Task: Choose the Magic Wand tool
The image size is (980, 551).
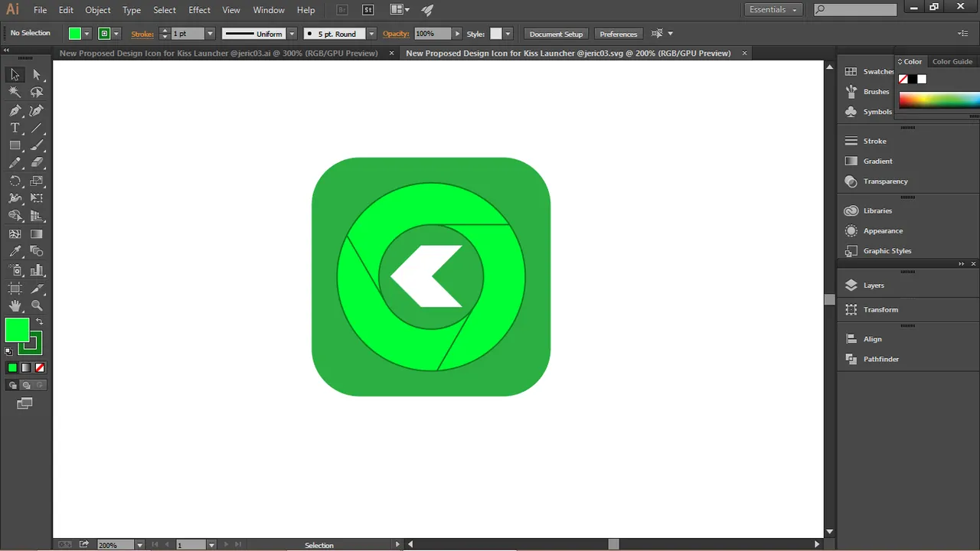Action: pos(15,92)
